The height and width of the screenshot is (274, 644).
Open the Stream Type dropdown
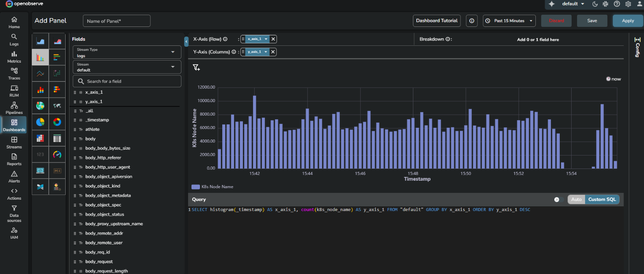[126, 52]
